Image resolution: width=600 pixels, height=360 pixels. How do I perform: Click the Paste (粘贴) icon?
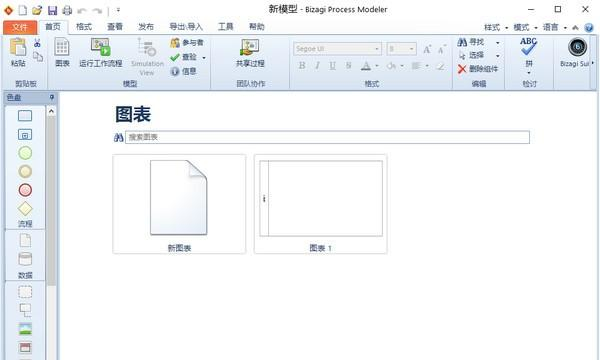coord(18,47)
